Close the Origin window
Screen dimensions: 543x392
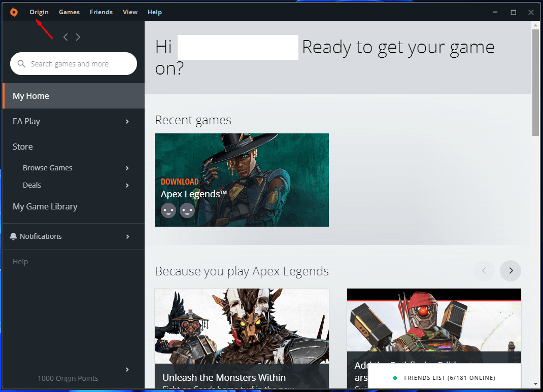531,12
